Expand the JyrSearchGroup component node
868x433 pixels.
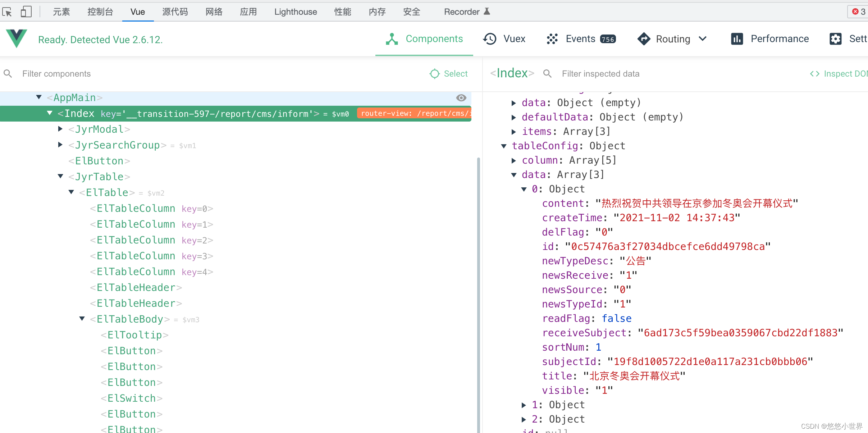60,145
